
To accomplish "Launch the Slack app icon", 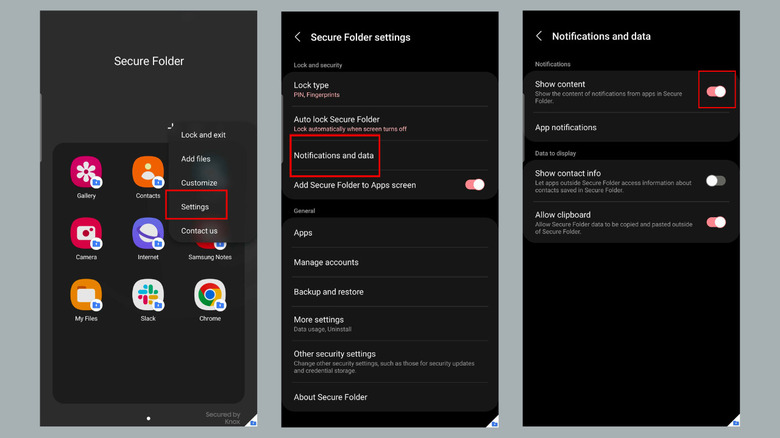I will (x=148, y=295).
